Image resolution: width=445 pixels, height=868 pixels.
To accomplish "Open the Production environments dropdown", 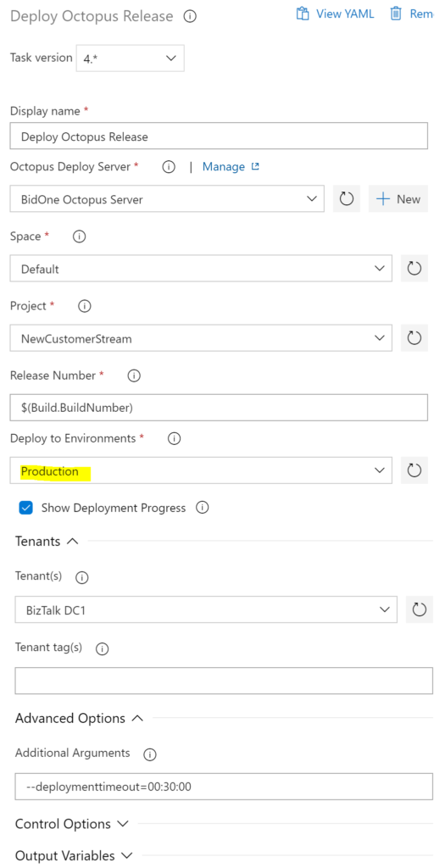I will 201,470.
